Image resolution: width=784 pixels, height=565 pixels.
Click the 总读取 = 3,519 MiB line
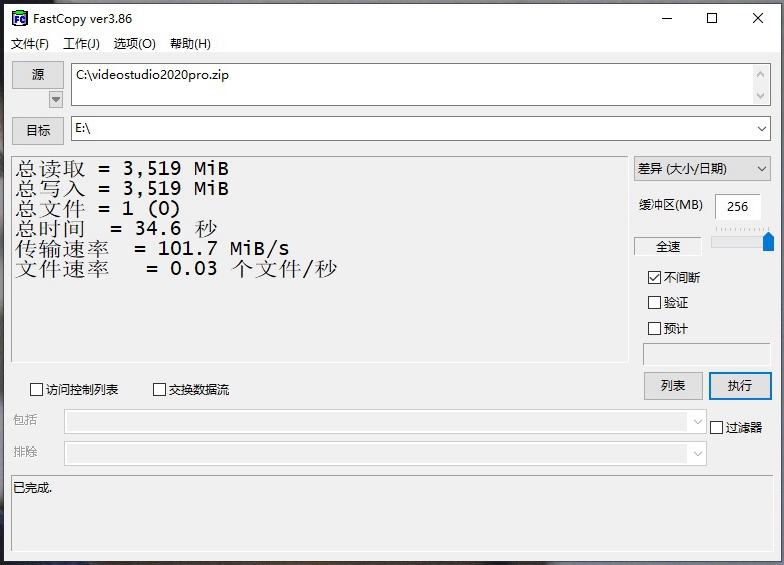[x=122, y=168]
